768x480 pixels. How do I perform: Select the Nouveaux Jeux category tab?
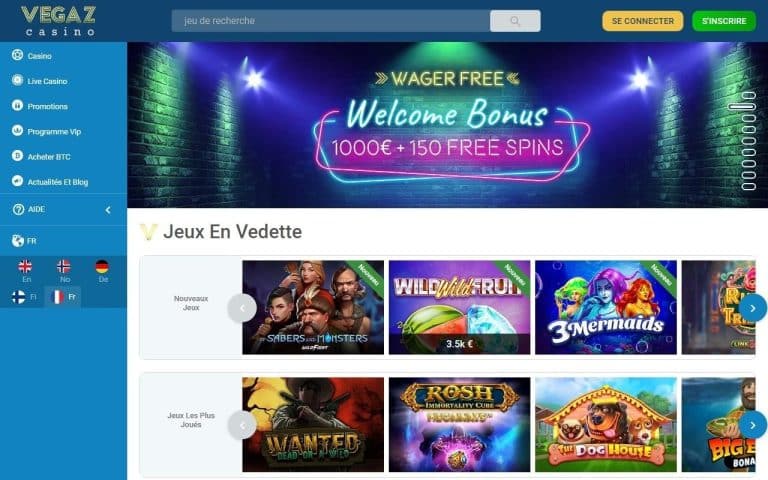191,303
